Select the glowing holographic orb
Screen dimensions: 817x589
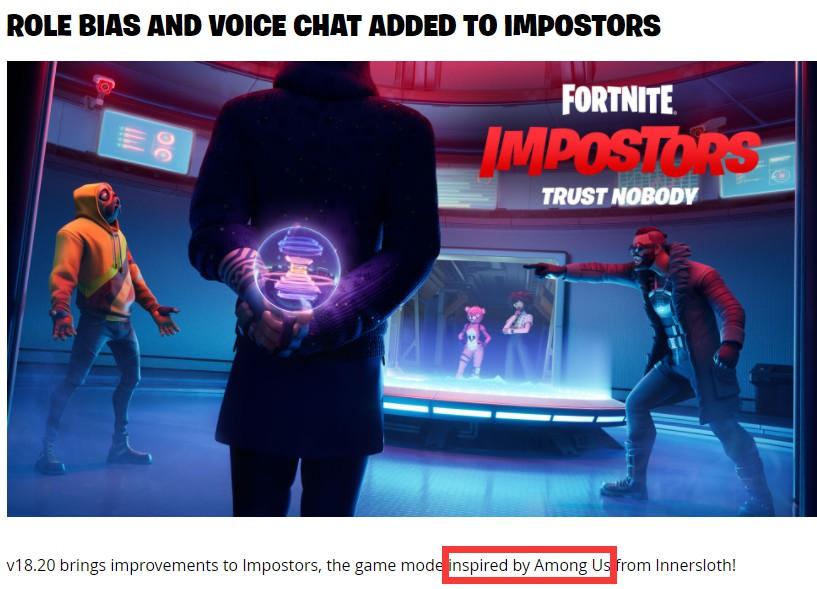[298, 270]
